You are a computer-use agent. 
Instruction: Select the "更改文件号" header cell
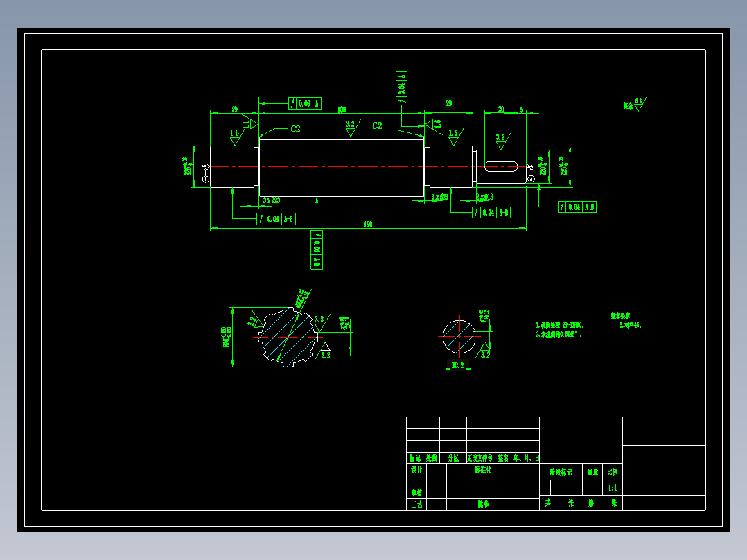pyautogui.click(x=480, y=457)
